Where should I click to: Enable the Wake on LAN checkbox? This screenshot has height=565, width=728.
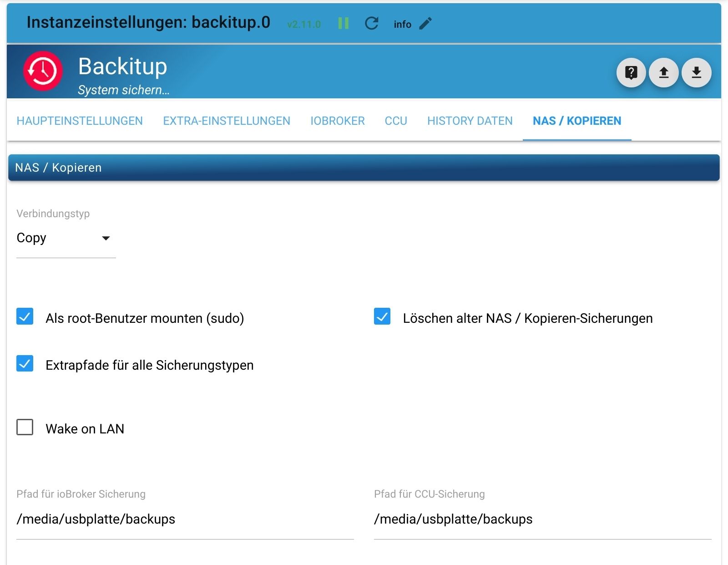click(x=25, y=427)
